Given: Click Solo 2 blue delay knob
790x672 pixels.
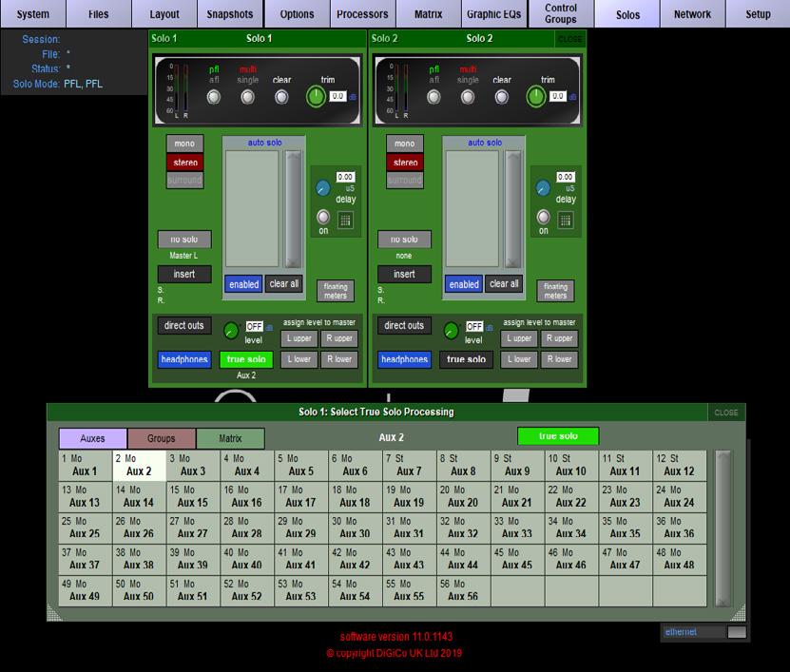Looking at the screenshot, I should (x=543, y=188).
